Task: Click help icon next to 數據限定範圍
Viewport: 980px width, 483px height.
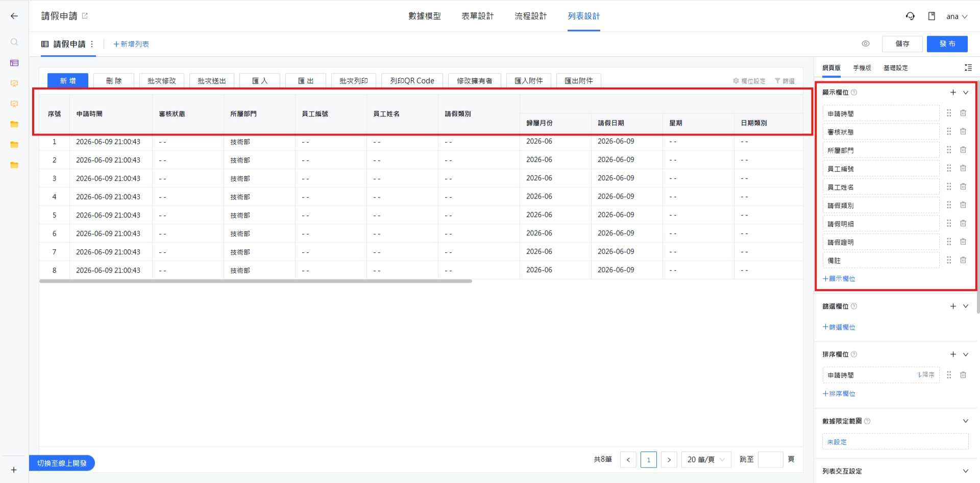Action: click(867, 421)
